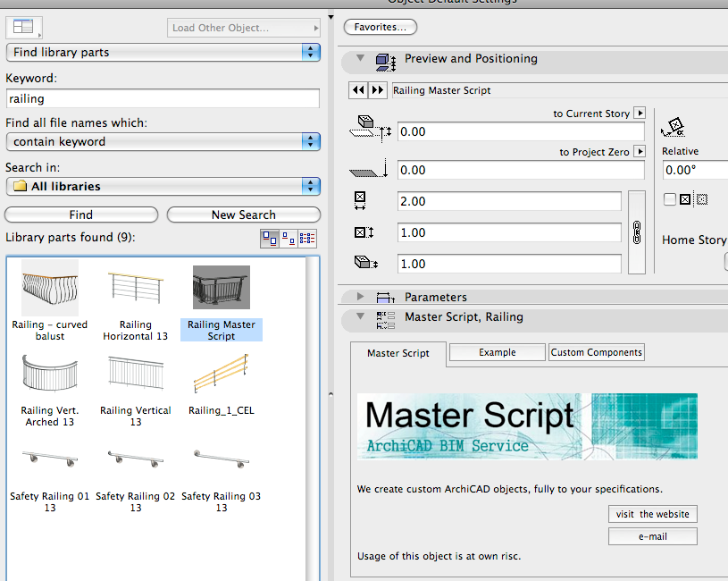The image size is (728, 581).
Task: Switch results to list view
Action: [308, 239]
